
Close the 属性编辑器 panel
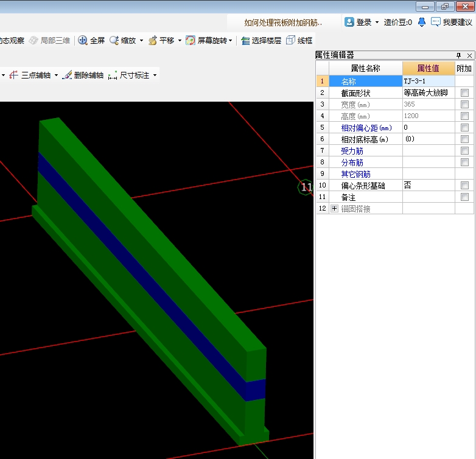point(470,55)
